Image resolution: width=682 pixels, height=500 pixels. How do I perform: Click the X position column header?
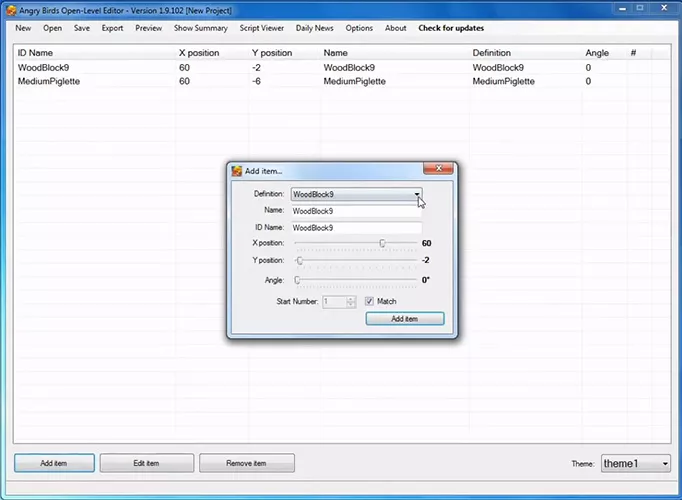click(x=199, y=53)
